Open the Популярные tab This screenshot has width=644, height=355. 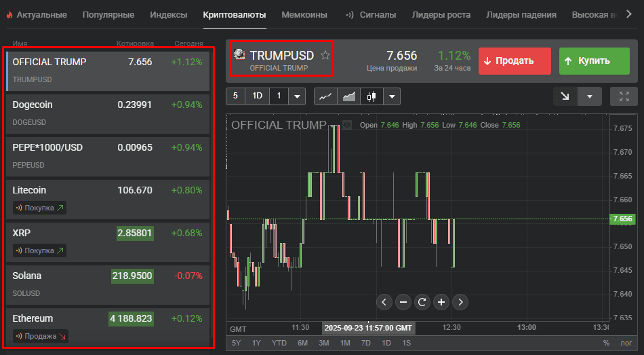pyautogui.click(x=108, y=15)
